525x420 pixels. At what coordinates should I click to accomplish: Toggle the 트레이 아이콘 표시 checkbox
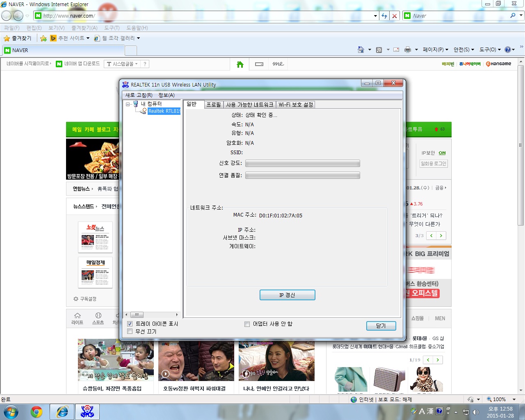[130, 324]
